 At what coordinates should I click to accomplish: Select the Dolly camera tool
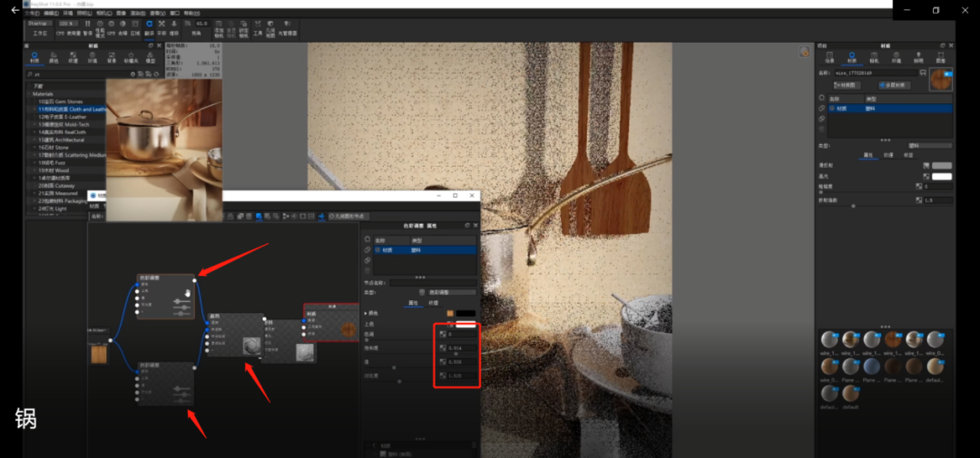pyautogui.click(x=174, y=27)
